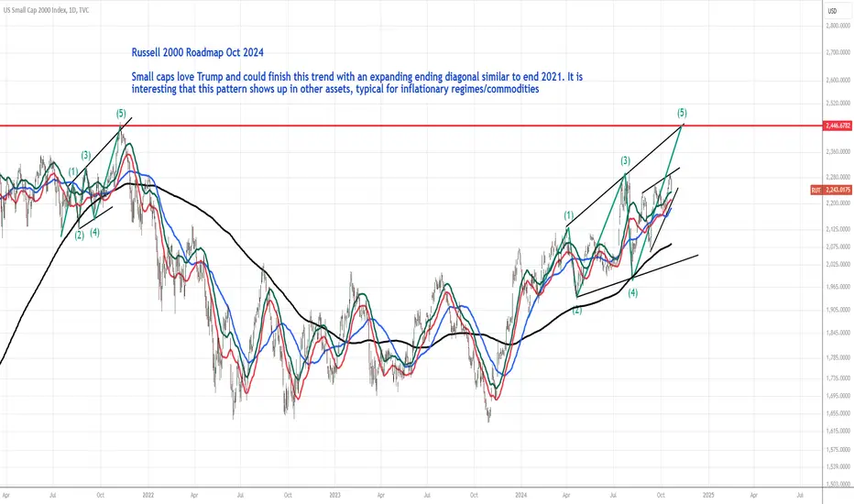
Task: Select the (5) wave label at the 2021 peak
Action: pyautogui.click(x=121, y=114)
